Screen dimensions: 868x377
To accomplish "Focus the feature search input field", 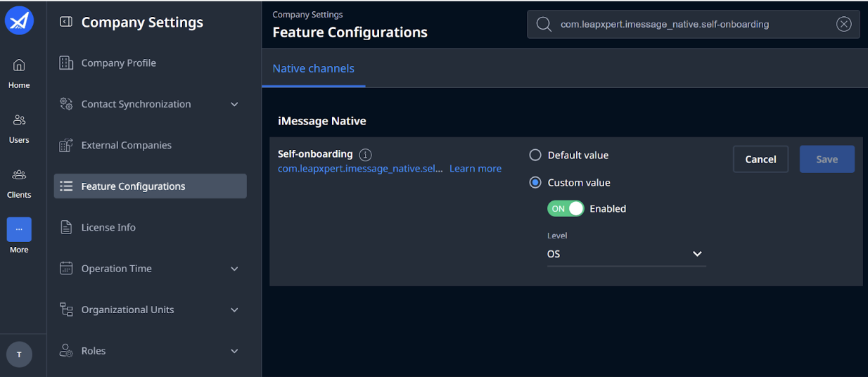I will (x=693, y=25).
